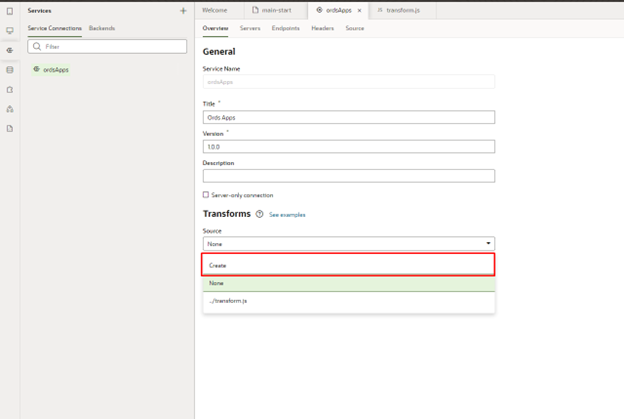Close the ordsApps editor tab

(x=359, y=10)
